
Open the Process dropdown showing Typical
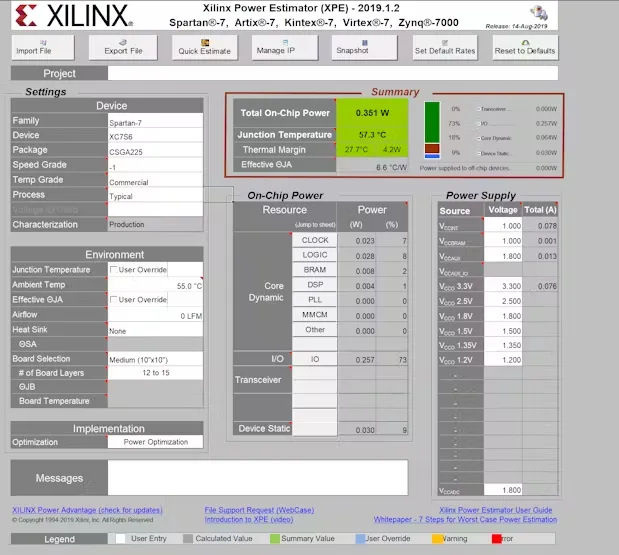[156, 195]
